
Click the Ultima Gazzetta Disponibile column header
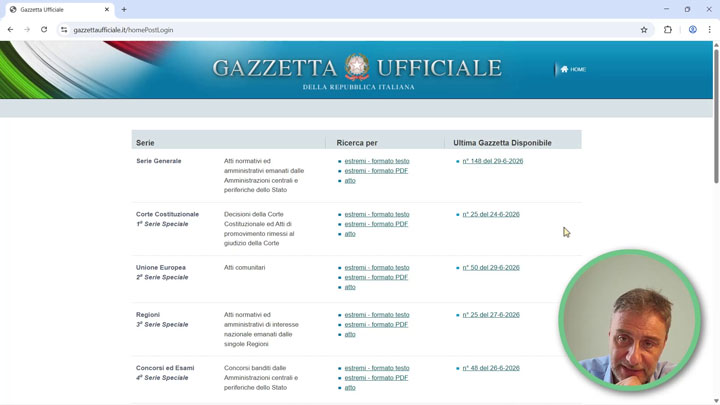pyautogui.click(x=502, y=143)
